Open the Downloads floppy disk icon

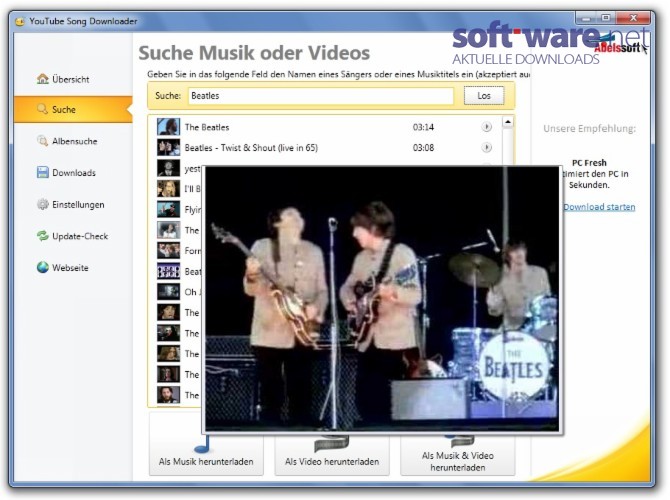click(43, 172)
